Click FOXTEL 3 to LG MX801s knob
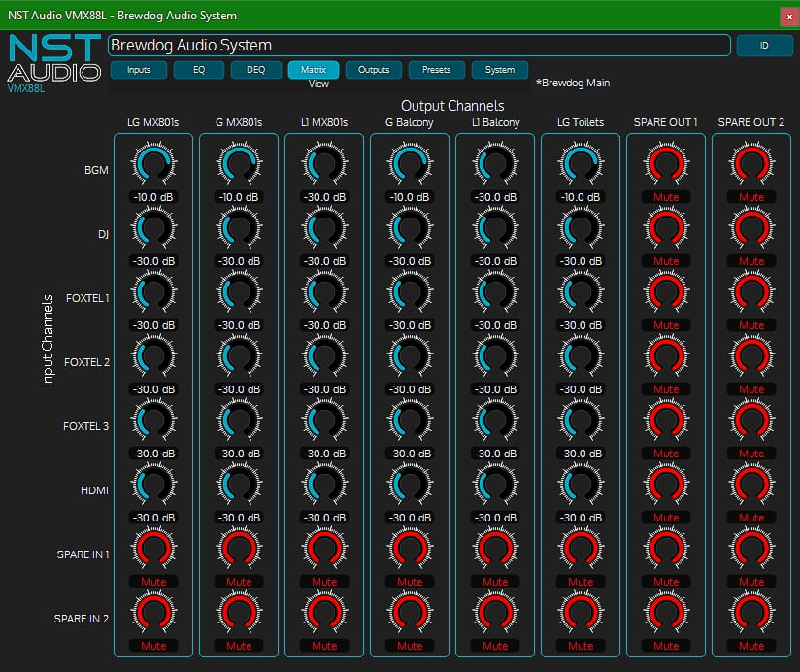Viewport: 800px width, 672px height. click(153, 420)
